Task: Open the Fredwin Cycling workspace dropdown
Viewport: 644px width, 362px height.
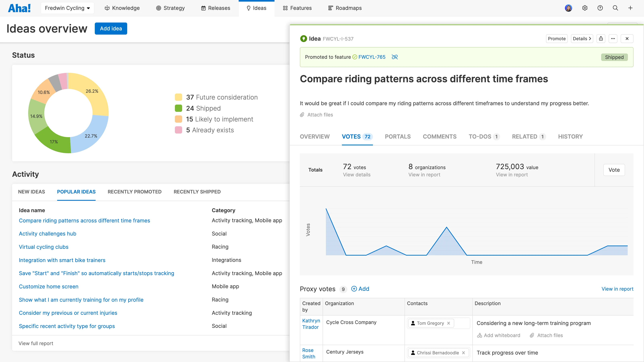Action: tap(67, 8)
